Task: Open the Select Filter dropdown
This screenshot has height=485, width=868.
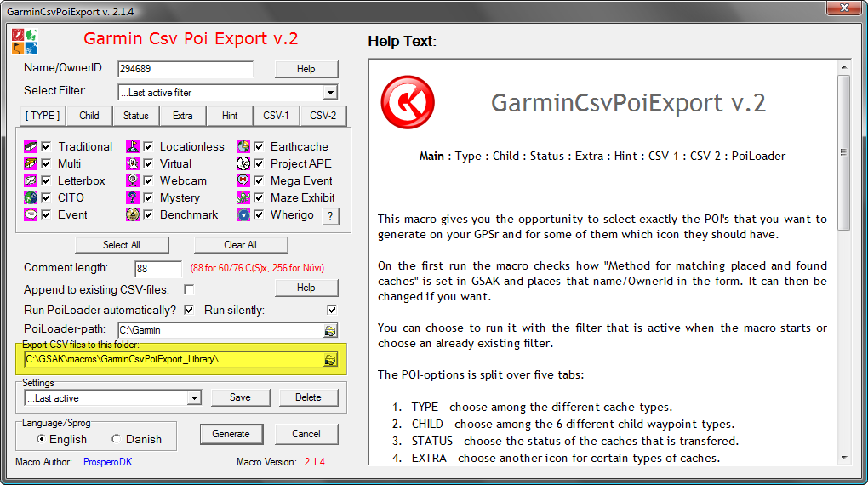Action: click(330, 93)
